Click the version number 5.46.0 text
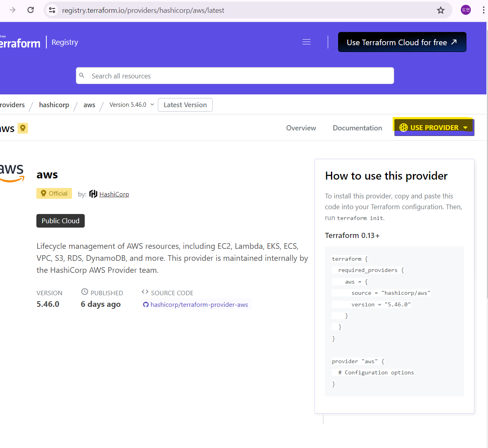 [48, 304]
